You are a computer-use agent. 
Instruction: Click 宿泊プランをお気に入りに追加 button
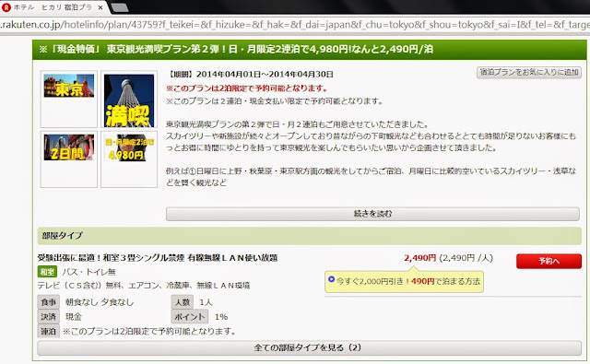[529, 72]
